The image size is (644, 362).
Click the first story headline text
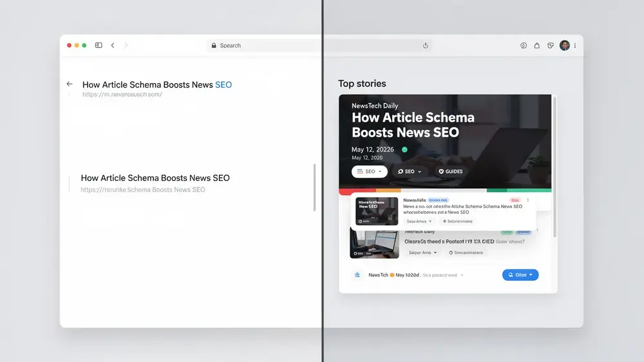pos(462,209)
